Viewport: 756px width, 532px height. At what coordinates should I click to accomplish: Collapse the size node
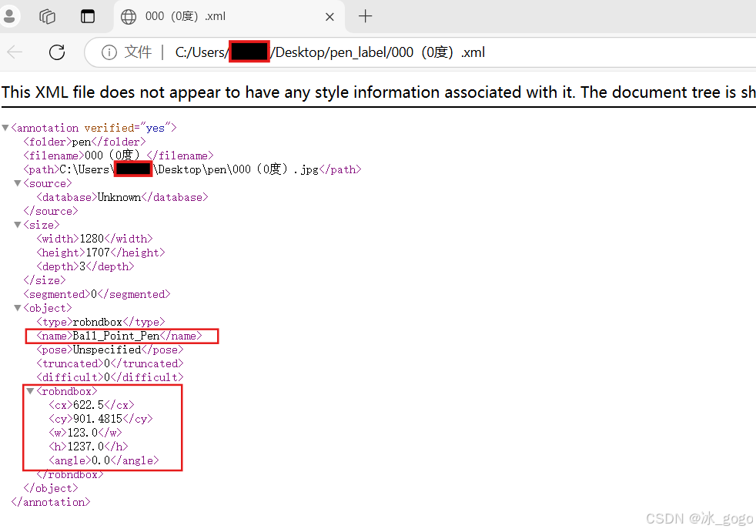pyautogui.click(x=18, y=225)
